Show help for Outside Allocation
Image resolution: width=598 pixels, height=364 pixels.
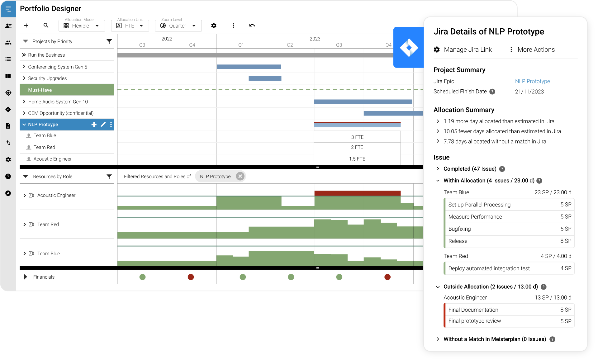[543, 287]
